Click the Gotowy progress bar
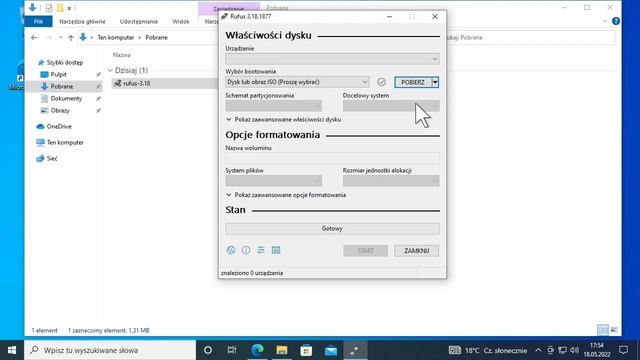Viewport: 640px width, 360px height. click(x=332, y=229)
